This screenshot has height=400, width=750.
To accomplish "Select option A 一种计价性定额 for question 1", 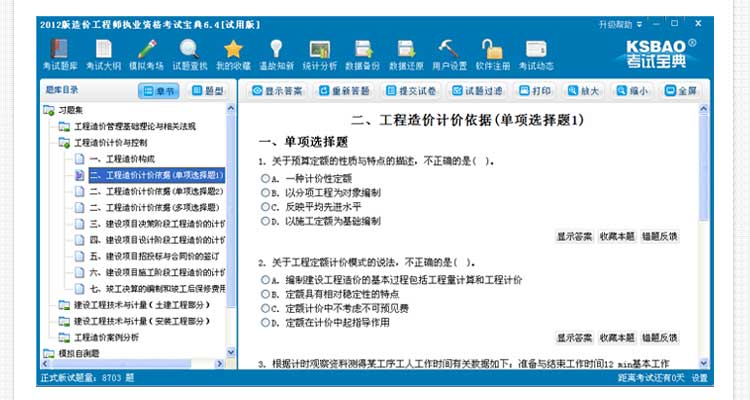I will click(x=265, y=177).
